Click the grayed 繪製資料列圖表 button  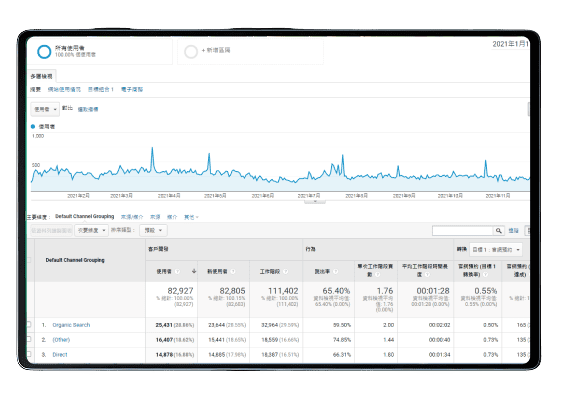(x=51, y=230)
